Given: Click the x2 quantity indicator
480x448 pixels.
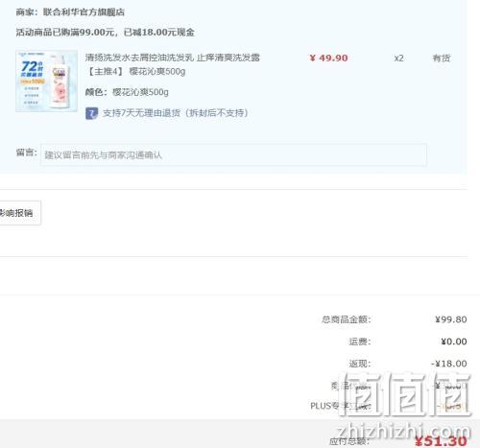Looking at the screenshot, I should [398, 59].
